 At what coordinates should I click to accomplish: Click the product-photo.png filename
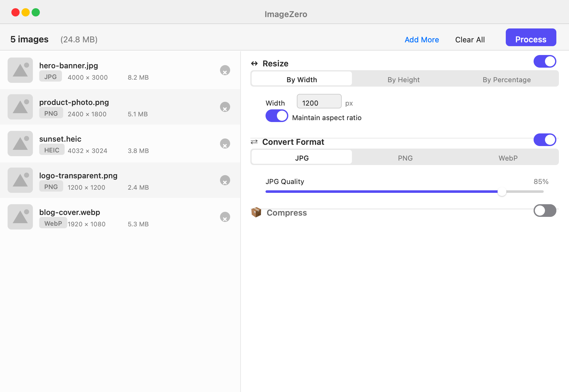pos(74,102)
